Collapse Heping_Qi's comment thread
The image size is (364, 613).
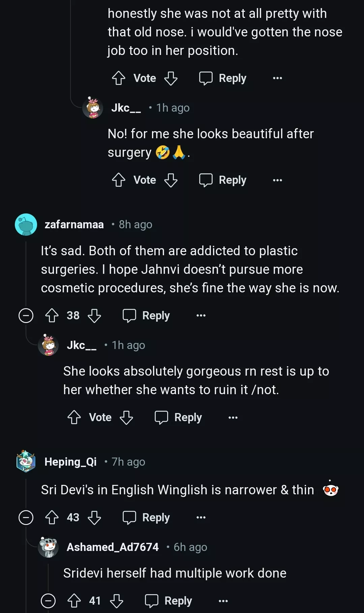tap(26, 518)
